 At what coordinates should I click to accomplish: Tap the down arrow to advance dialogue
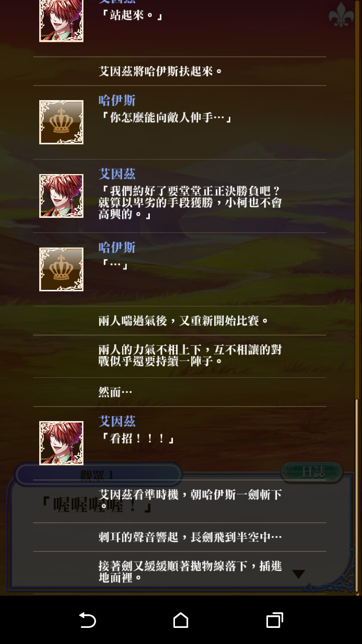click(x=299, y=574)
